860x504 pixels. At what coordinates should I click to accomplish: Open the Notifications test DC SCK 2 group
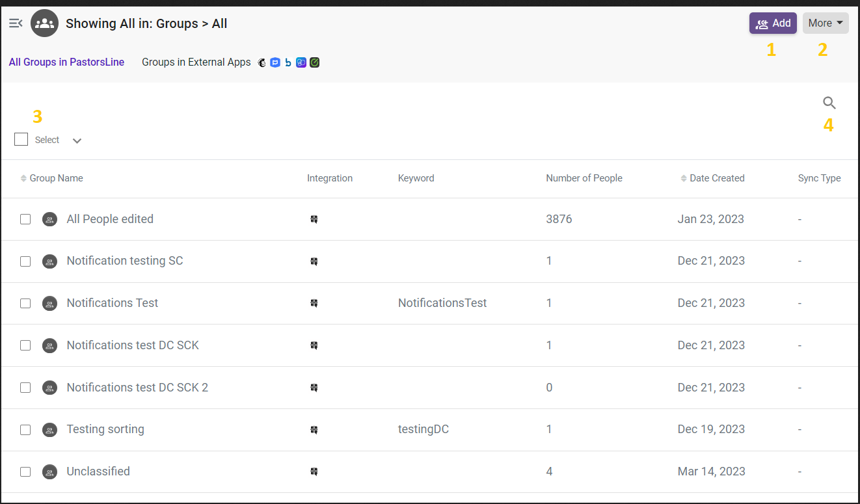[137, 388]
